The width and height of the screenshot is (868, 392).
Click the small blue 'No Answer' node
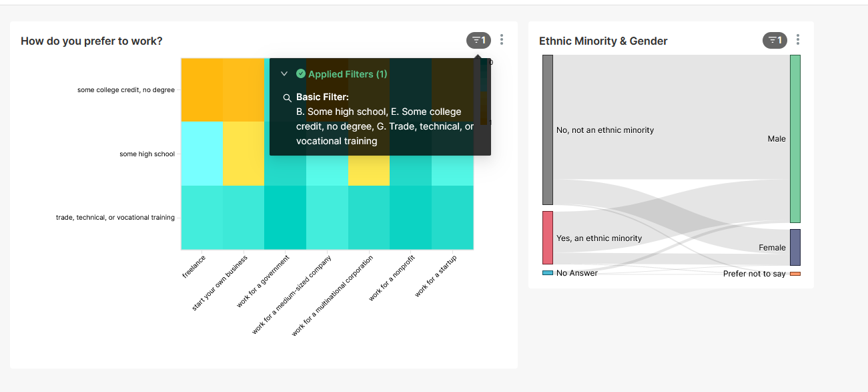tap(548, 273)
